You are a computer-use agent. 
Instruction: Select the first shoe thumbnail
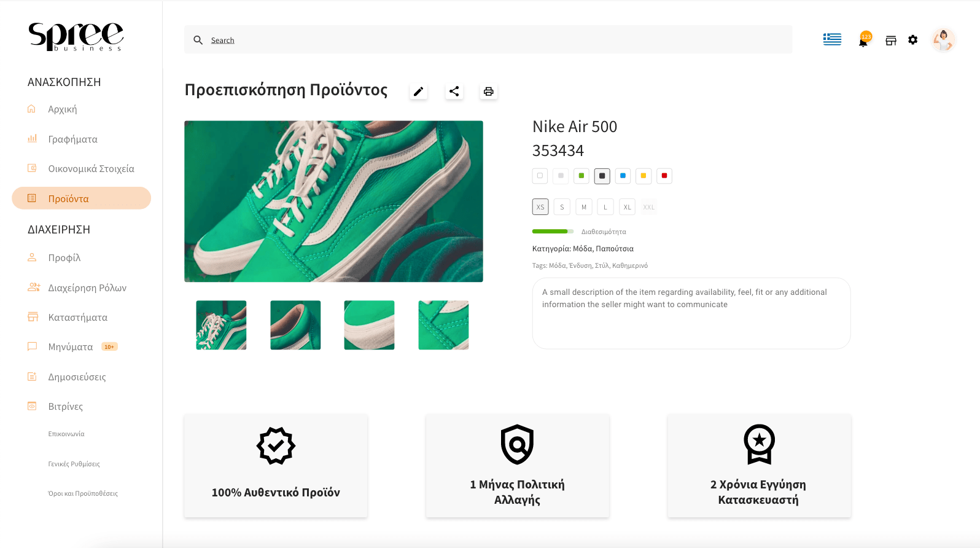tap(221, 325)
